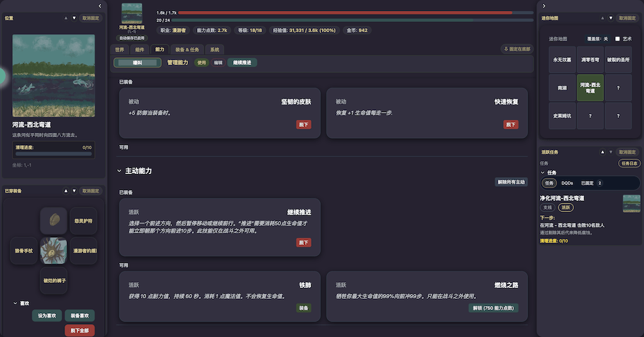The height and width of the screenshot is (337, 644).
Task: Move the 迷你地图 panel up
Action: coord(602,18)
